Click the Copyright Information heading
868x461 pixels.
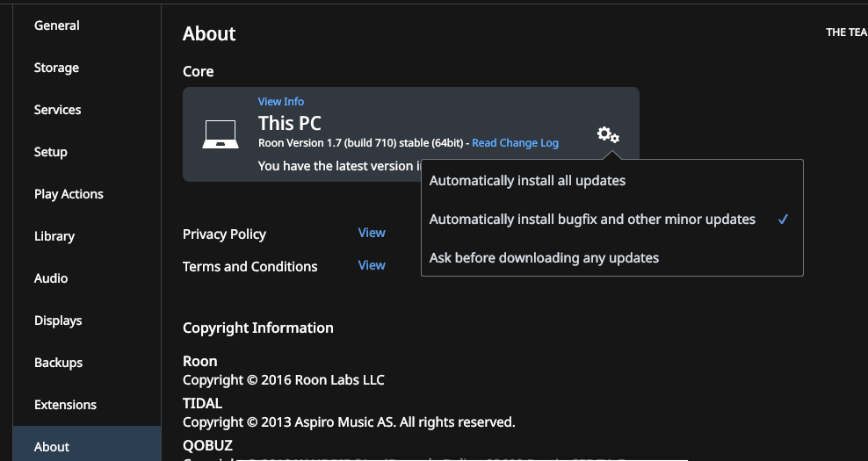click(258, 328)
